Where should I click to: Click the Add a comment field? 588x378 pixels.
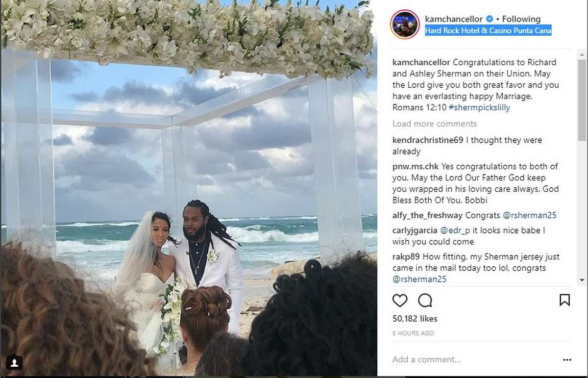(x=470, y=359)
